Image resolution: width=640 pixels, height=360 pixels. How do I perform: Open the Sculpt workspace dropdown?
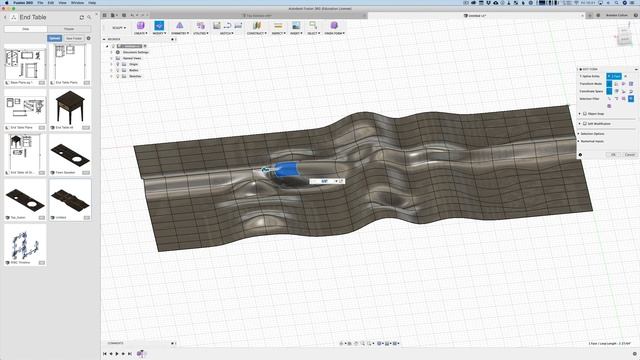click(119, 28)
